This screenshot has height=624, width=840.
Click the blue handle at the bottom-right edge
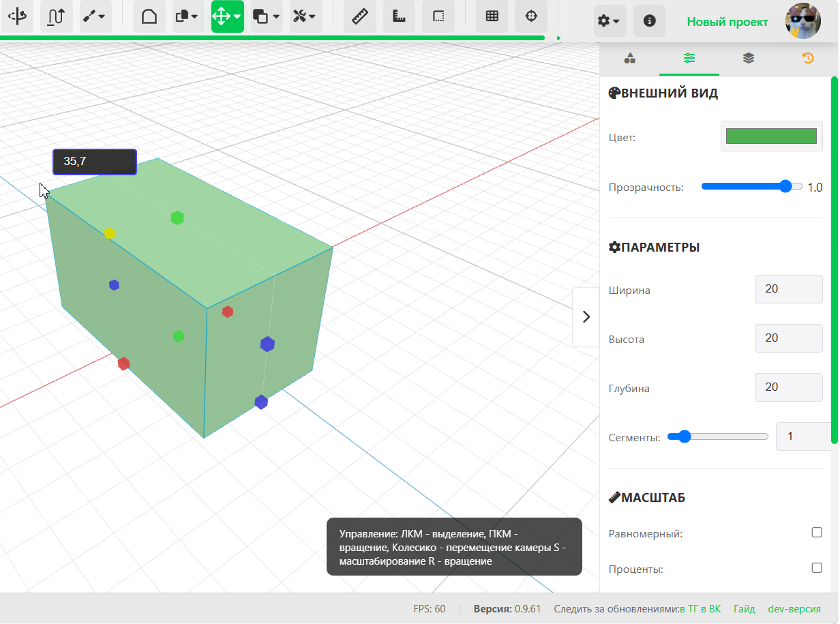pyautogui.click(x=261, y=402)
